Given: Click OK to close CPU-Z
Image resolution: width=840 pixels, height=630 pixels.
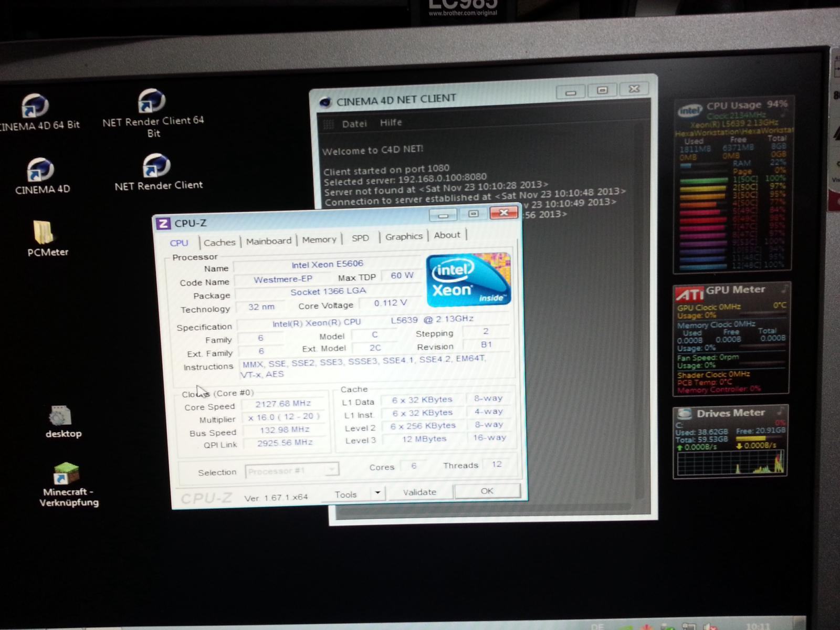Looking at the screenshot, I should tap(487, 491).
